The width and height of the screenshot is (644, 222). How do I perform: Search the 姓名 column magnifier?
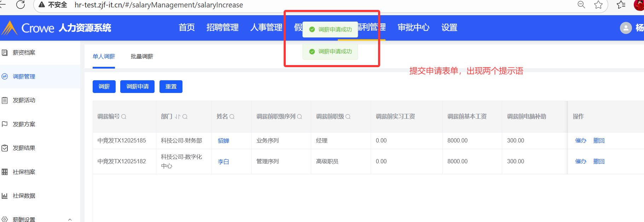coord(232,117)
